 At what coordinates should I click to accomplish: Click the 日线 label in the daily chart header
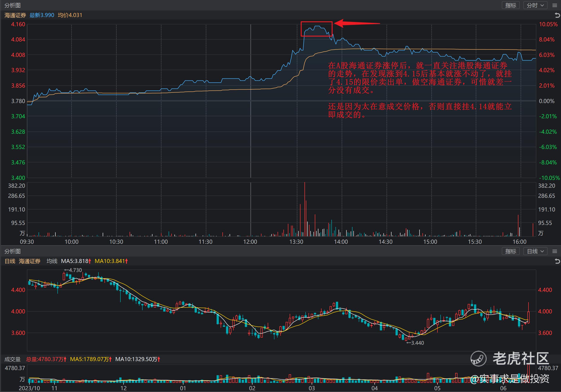click(10, 261)
